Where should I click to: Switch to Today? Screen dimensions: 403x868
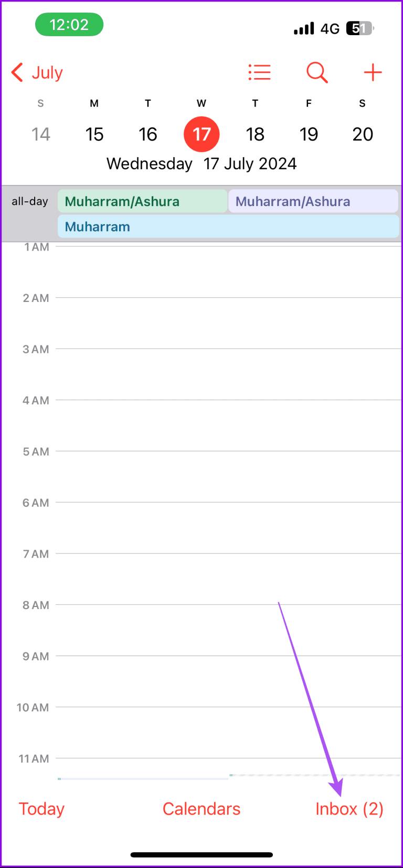pos(41,809)
